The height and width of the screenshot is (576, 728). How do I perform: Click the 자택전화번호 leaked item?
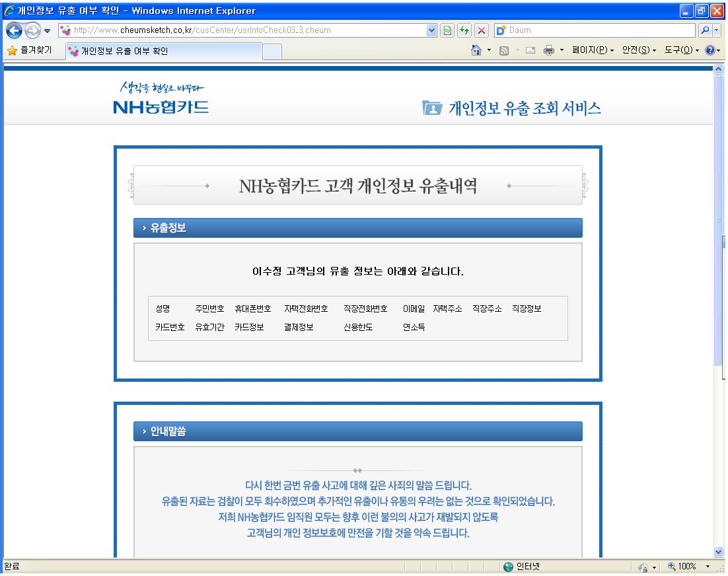[306, 308]
